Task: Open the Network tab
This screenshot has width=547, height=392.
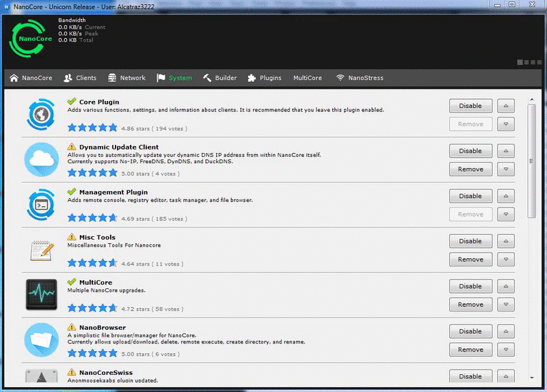Action: 126,78
